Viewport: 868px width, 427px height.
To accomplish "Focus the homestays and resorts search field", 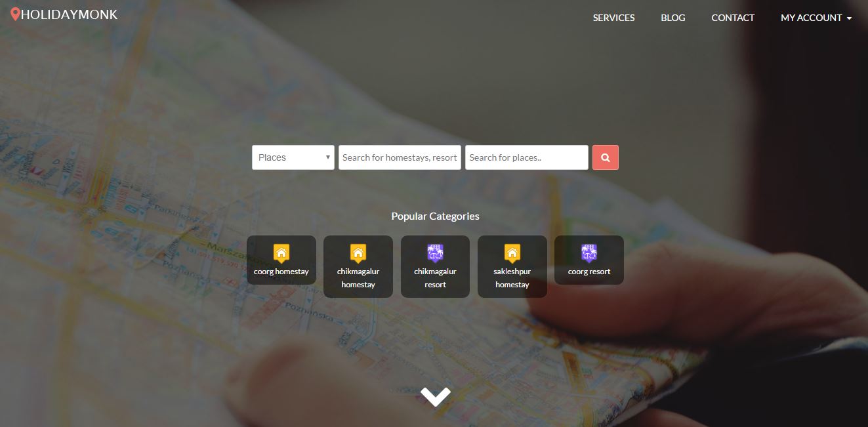I will pos(400,157).
